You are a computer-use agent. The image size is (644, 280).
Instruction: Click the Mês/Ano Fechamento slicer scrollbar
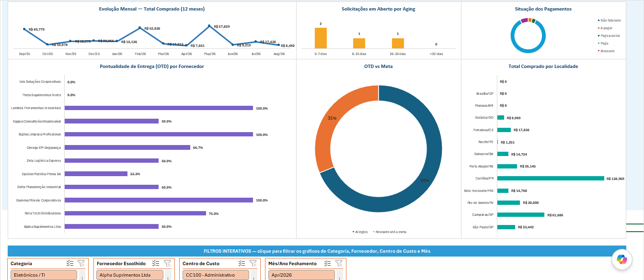click(x=339, y=275)
